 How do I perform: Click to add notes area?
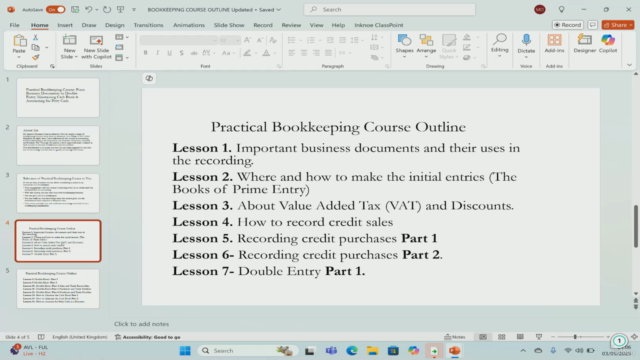tap(141, 324)
